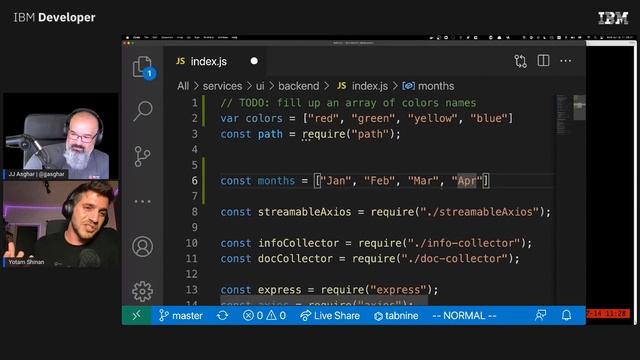Viewport: 640px width, 360px height.
Task: Start Live Share from the status bar
Action: pyautogui.click(x=330, y=316)
